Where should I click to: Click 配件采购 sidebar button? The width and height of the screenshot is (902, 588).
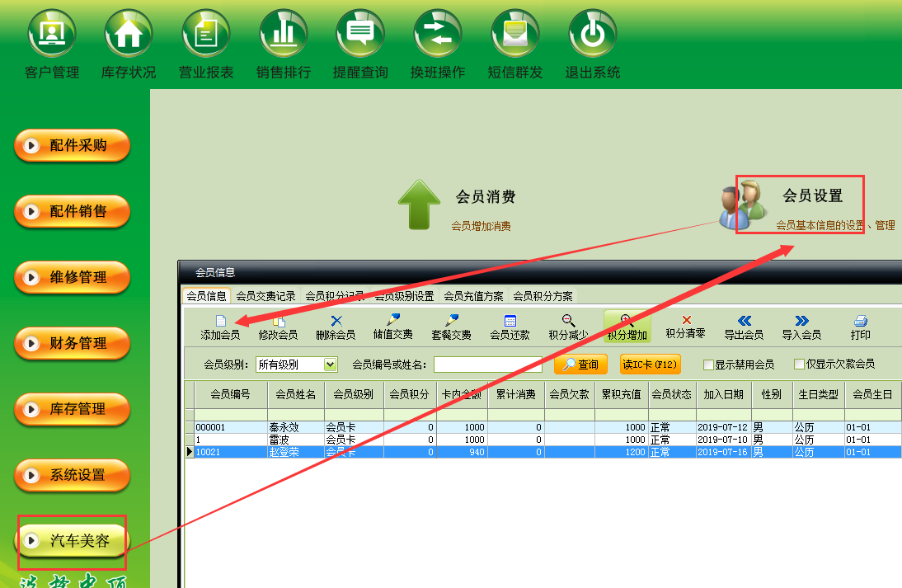pyautogui.click(x=72, y=146)
